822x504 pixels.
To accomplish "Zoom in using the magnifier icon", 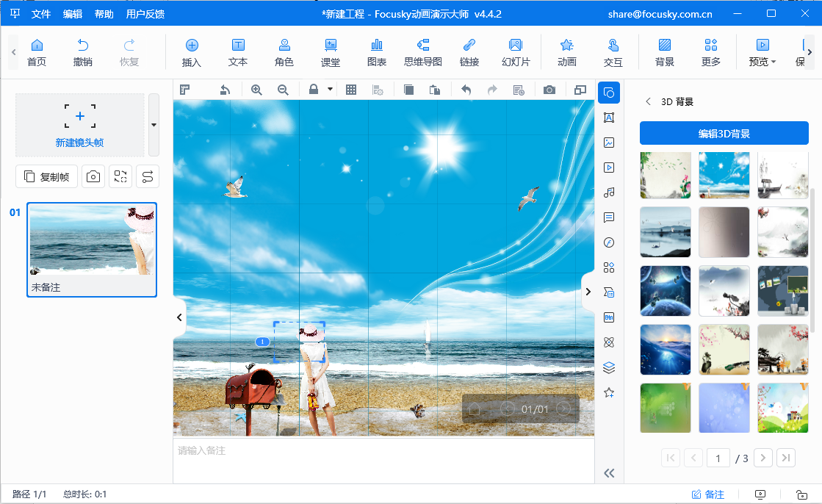I will [256, 89].
